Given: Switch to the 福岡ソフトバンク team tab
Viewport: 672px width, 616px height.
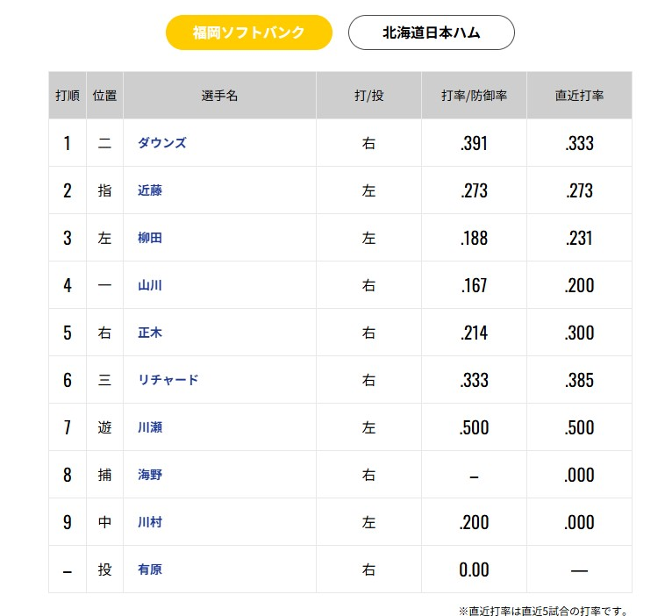Looking at the screenshot, I should point(248,32).
